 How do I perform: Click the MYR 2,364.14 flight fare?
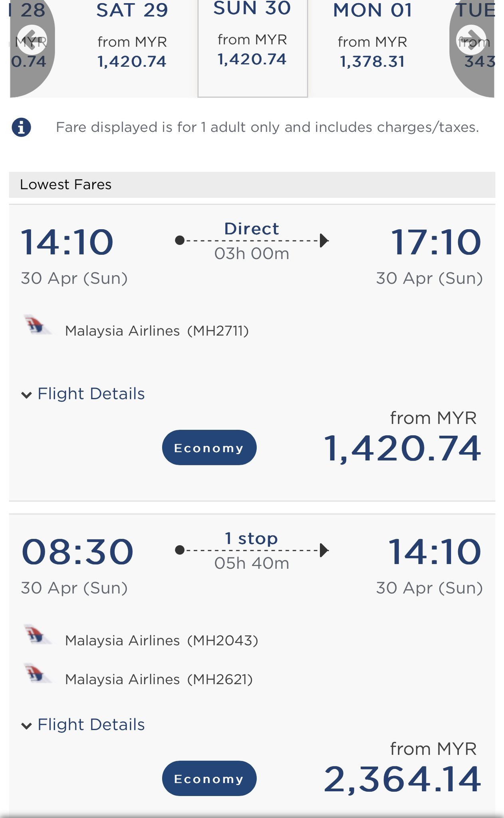(x=402, y=779)
